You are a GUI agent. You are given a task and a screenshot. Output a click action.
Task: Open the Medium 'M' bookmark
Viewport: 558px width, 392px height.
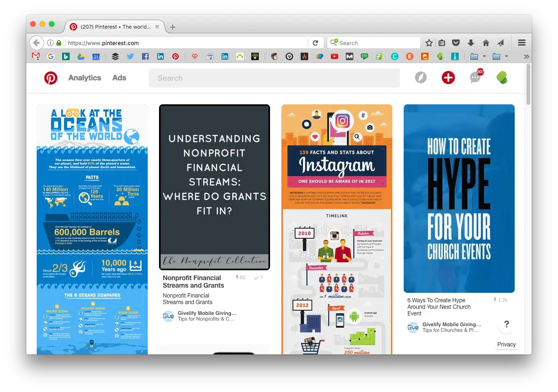(350, 56)
